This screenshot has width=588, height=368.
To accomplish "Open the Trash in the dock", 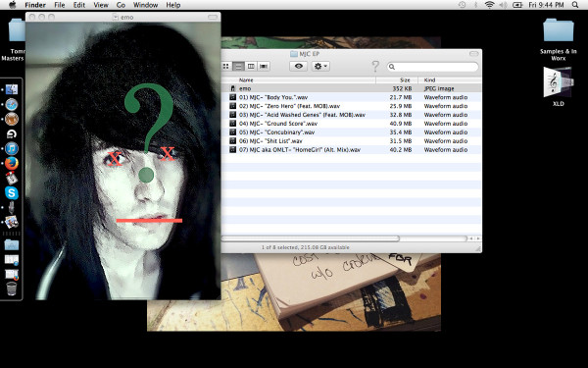I will point(12,289).
